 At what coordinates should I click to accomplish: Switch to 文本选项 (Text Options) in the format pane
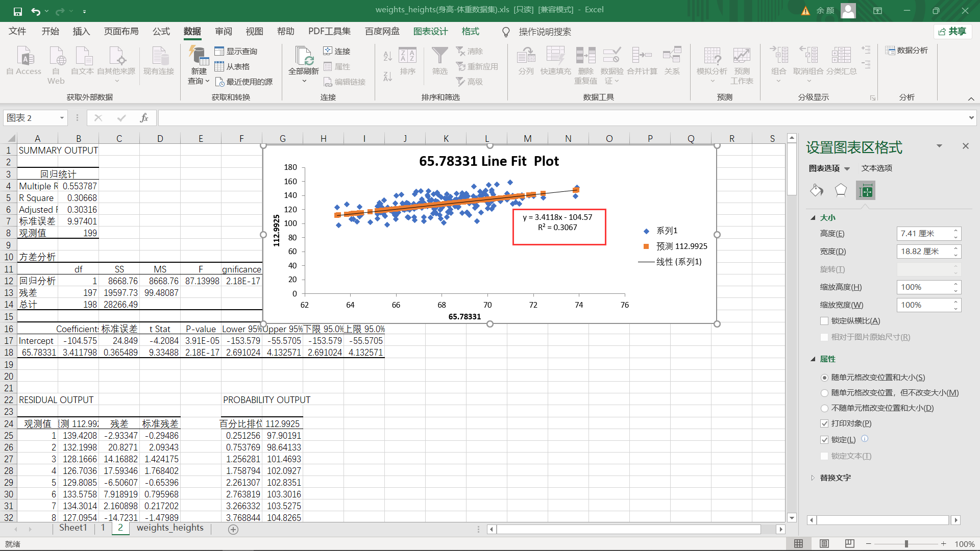tap(876, 168)
